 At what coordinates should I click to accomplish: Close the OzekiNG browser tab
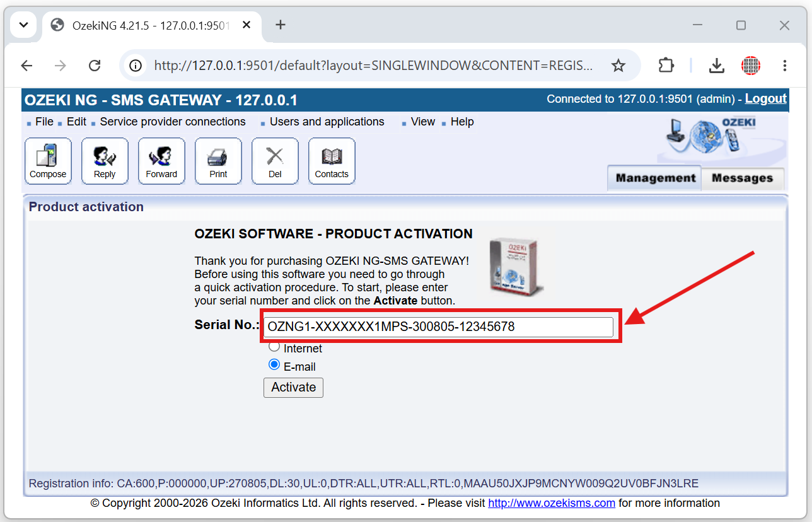pyautogui.click(x=246, y=25)
